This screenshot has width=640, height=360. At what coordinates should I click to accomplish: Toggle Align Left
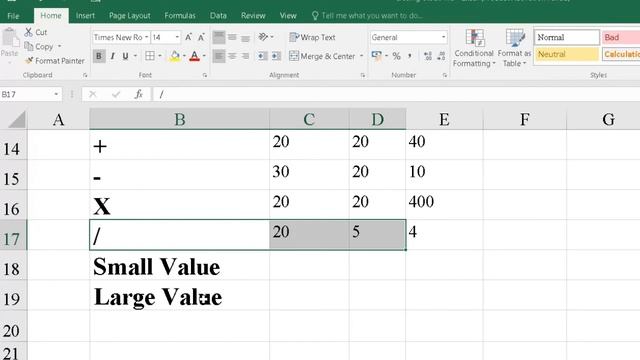219,56
